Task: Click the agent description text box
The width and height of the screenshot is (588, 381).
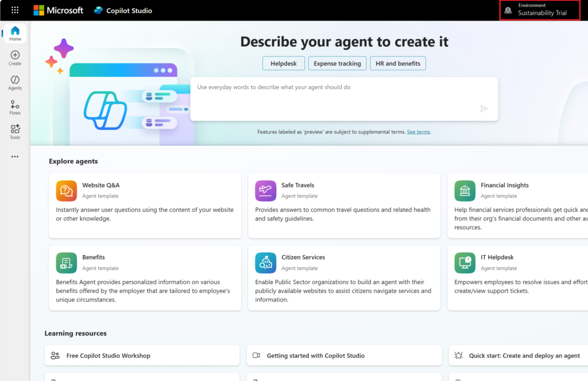Action: (x=344, y=99)
